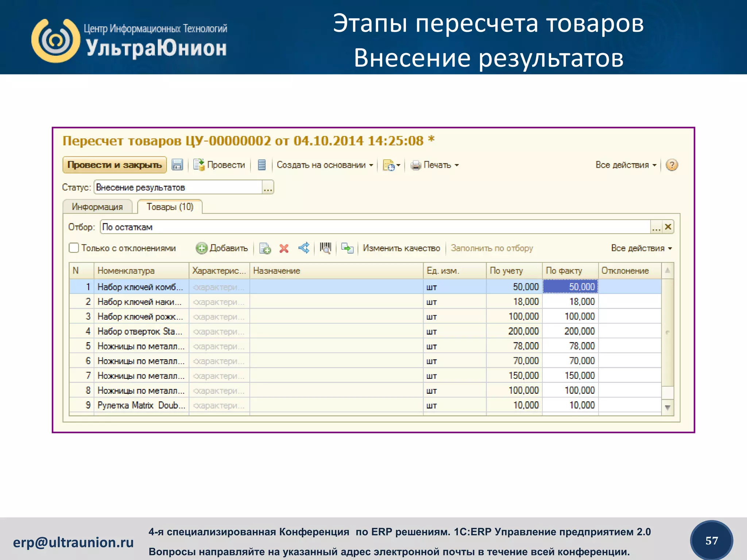747x560 pixels.
Task: Click По факту value 10,000
Action: coord(570,405)
